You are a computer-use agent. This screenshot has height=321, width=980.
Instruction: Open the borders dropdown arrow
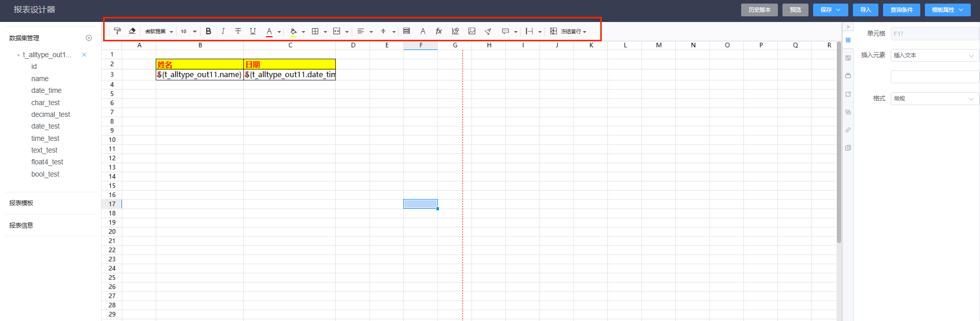(325, 32)
